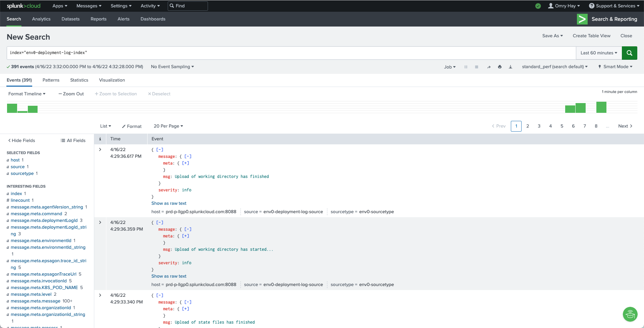Click Create Table View
Viewport: 644px width, 328px height.
click(x=591, y=36)
